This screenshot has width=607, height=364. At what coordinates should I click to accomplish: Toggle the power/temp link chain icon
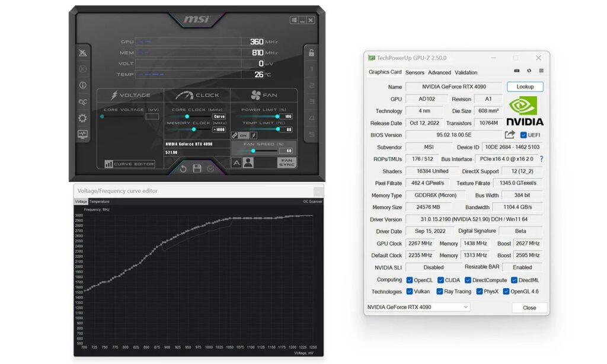pos(235,135)
